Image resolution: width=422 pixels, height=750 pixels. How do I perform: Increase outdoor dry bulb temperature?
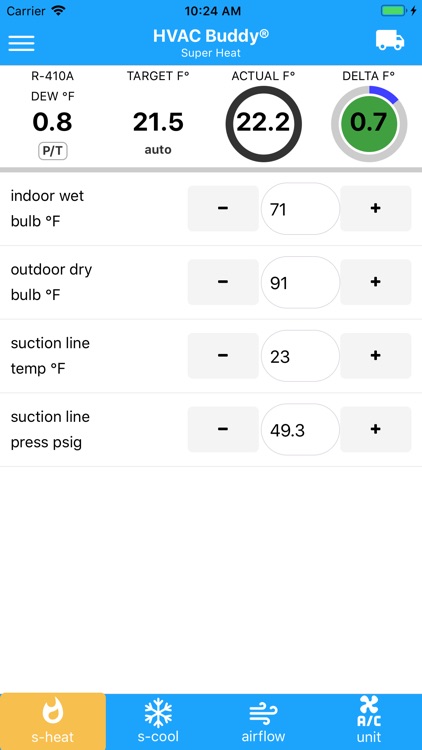click(376, 282)
